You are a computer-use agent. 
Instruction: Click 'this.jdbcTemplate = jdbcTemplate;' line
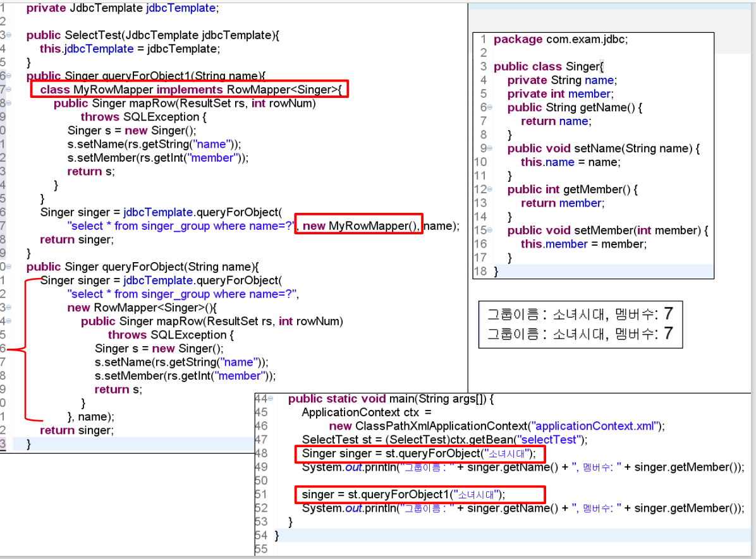pyautogui.click(x=130, y=49)
